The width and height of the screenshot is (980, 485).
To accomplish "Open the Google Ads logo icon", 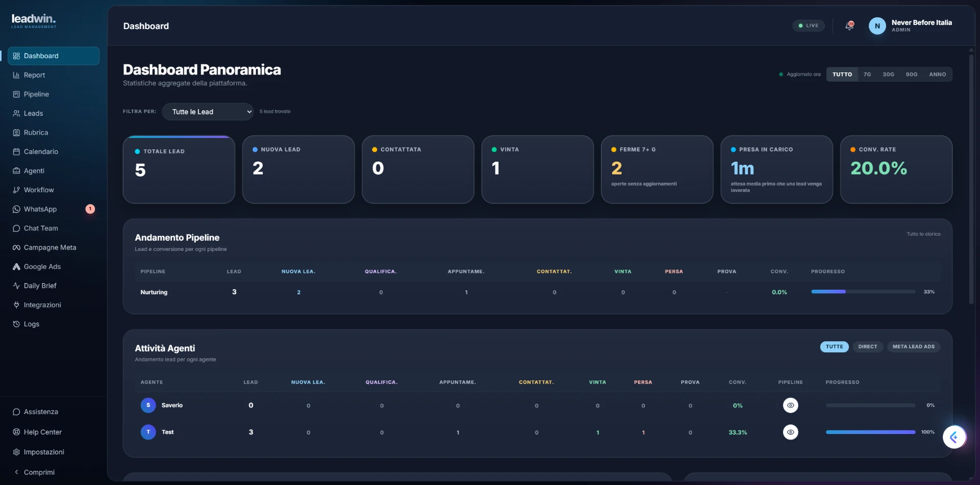I will [x=16, y=267].
